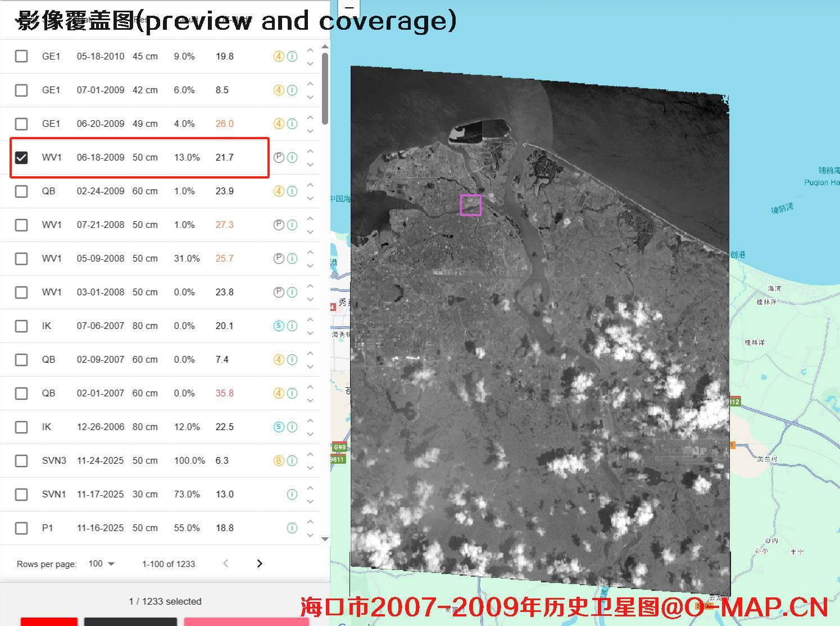The width and height of the screenshot is (840, 626).
Task: Open info icon for GE1 05-18-2010 row
Action: 292,56
